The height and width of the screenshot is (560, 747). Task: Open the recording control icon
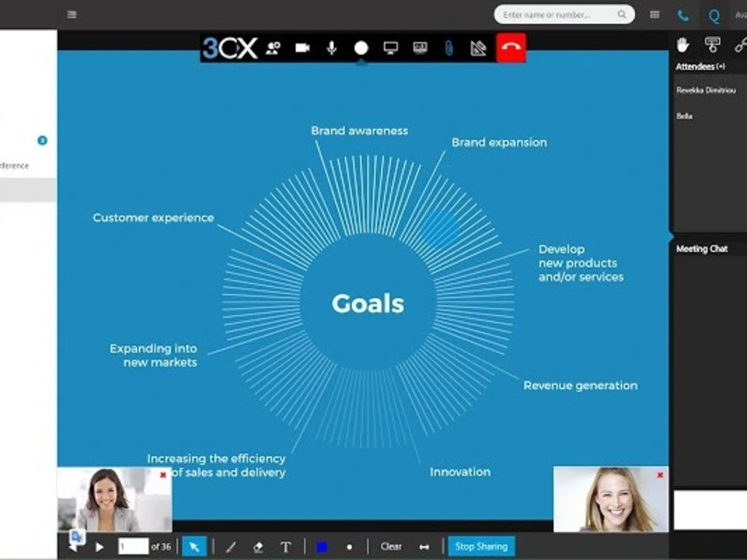(361, 47)
